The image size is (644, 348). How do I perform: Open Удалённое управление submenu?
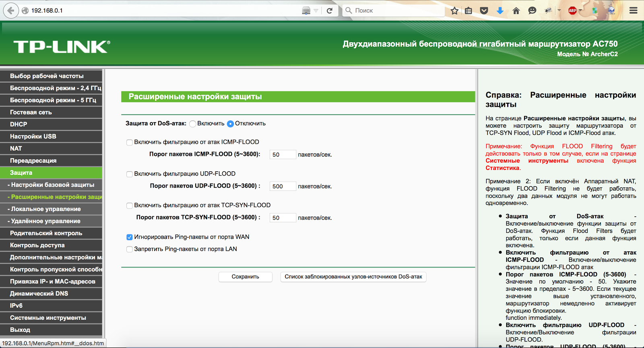coord(51,221)
